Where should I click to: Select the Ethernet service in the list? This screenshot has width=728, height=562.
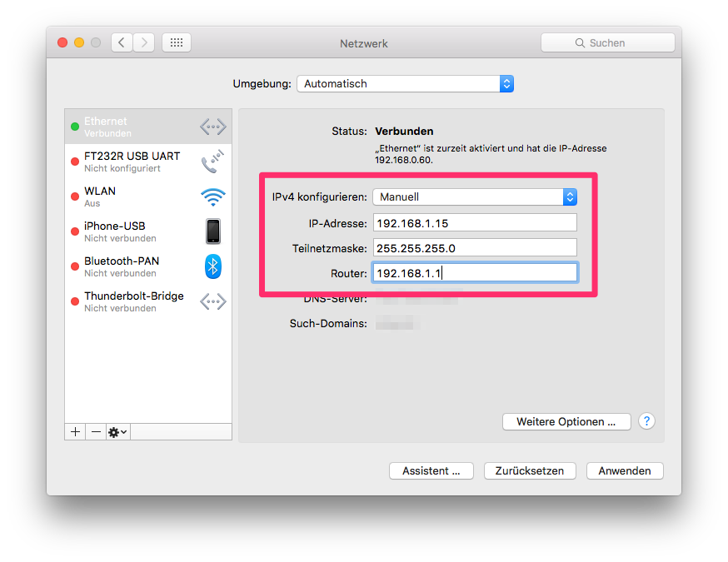pos(148,127)
